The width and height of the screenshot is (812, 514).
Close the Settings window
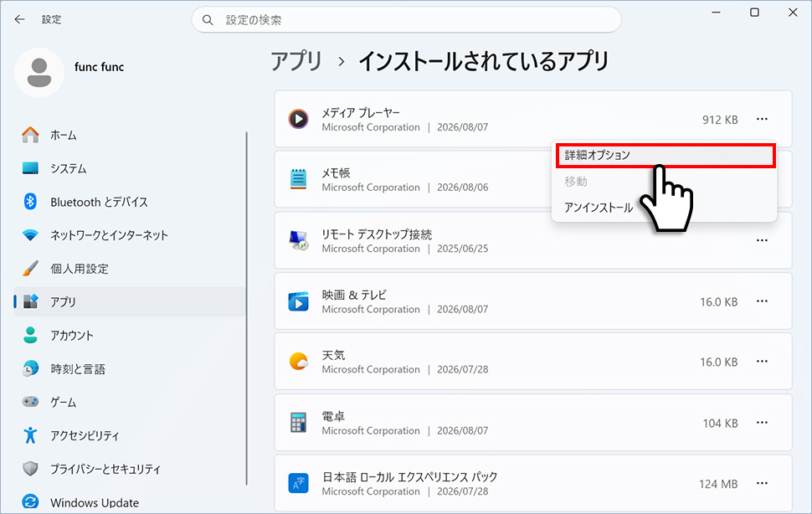(x=793, y=12)
